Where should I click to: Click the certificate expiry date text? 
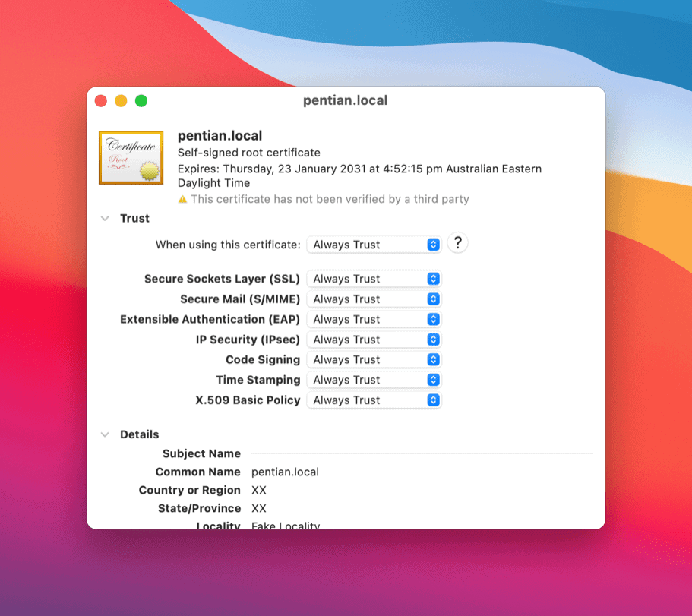(360, 175)
